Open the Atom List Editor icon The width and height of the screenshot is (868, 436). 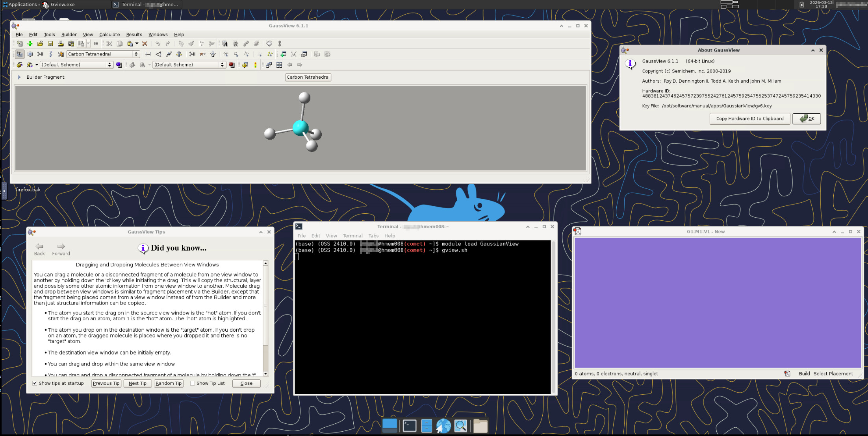point(225,44)
